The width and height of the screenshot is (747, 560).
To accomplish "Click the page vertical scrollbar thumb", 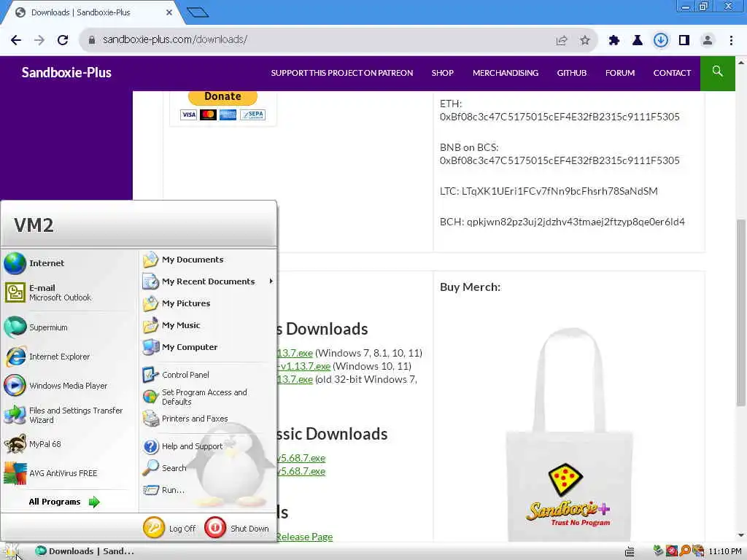I will [741, 313].
